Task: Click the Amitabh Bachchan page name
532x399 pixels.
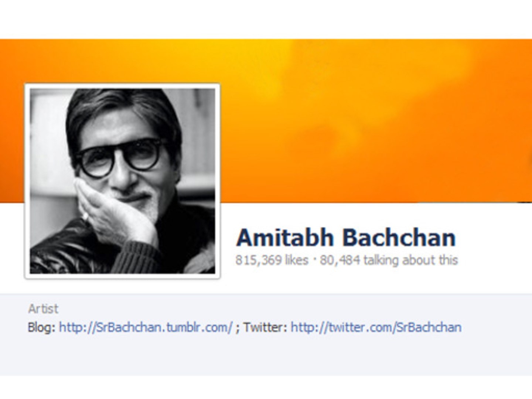Action: pos(346,237)
